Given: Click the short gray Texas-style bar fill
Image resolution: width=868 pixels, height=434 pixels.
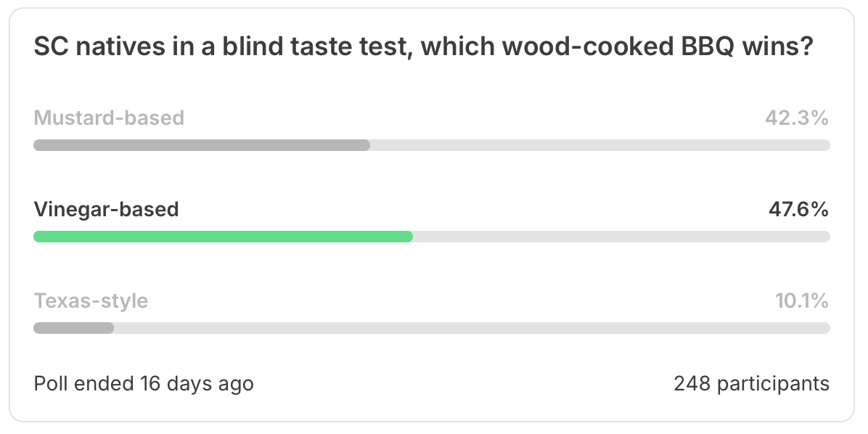Looking at the screenshot, I should click(x=73, y=328).
